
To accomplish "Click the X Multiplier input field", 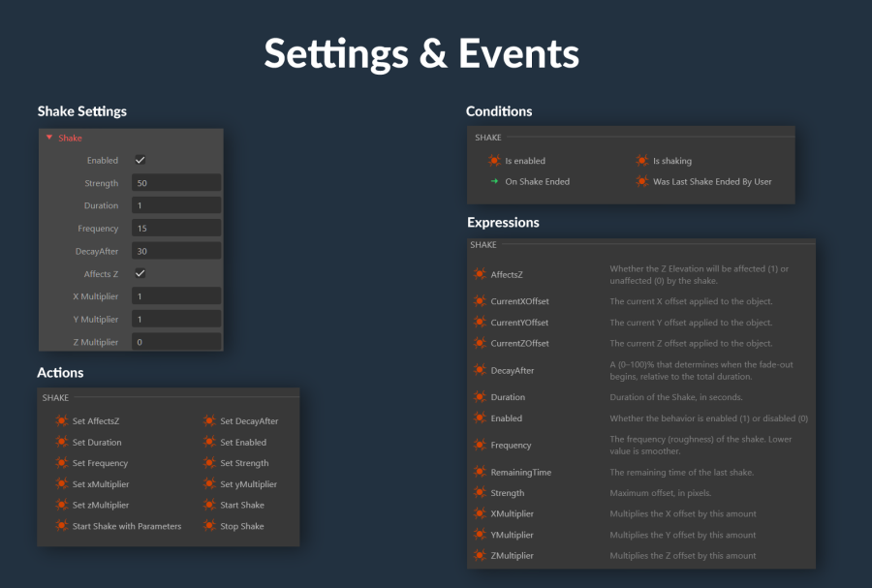I will click(176, 296).
